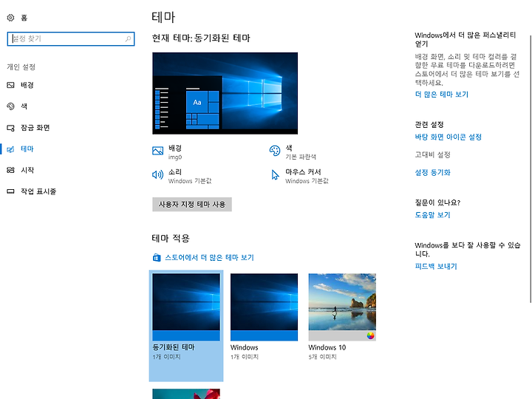Select the partially visible flower theme thumbnail
Screen dimensions: 532x399
[x=186, y=394]
